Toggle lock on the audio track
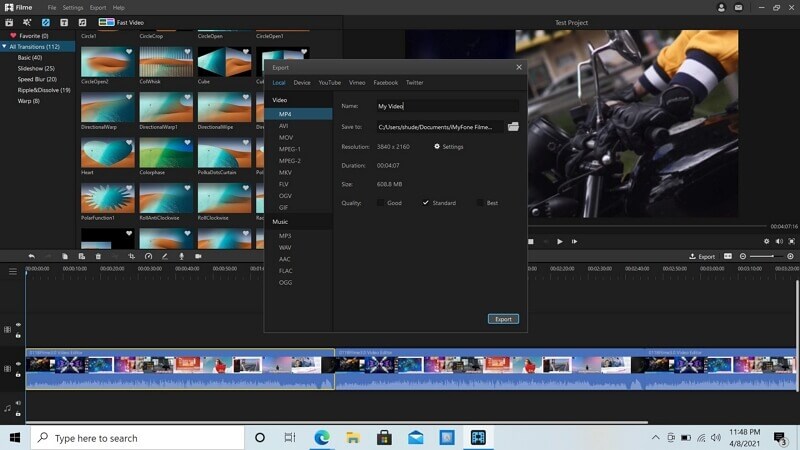The width and height of the screenshot is (800, 450). pos(18,414)
